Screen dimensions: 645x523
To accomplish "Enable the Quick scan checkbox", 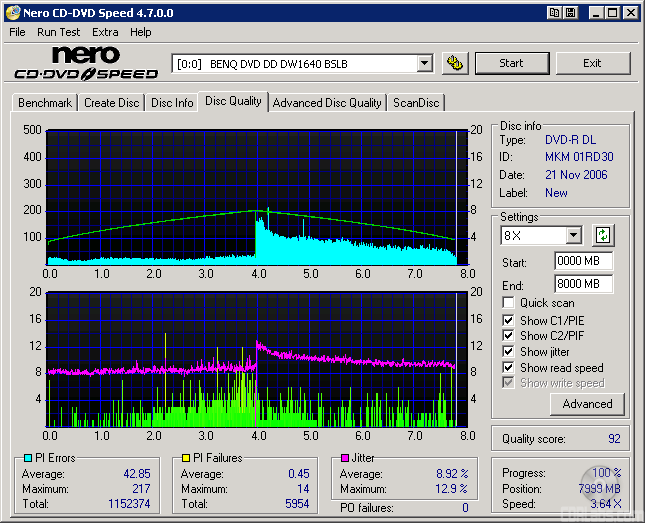I will [509, 303].
